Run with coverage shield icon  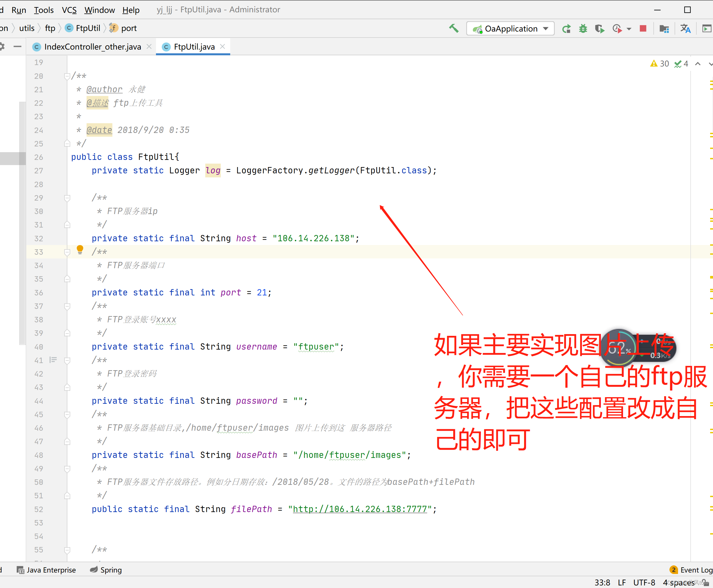599,29
